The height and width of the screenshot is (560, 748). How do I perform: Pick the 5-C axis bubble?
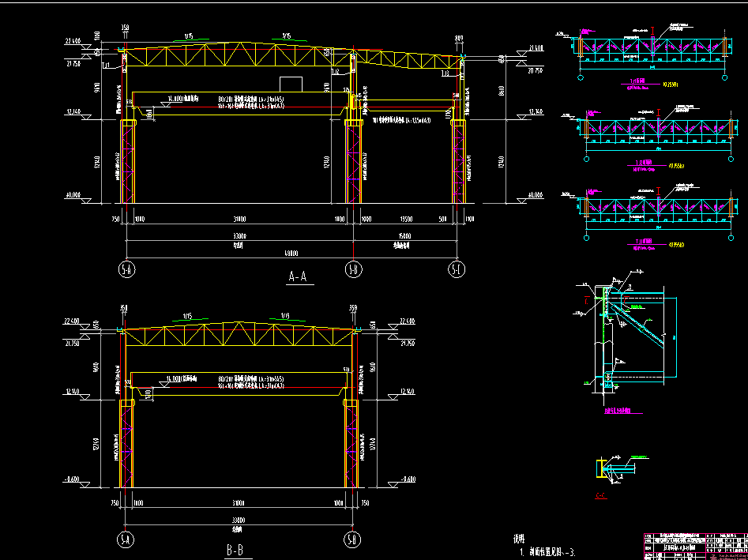point(455,270)
